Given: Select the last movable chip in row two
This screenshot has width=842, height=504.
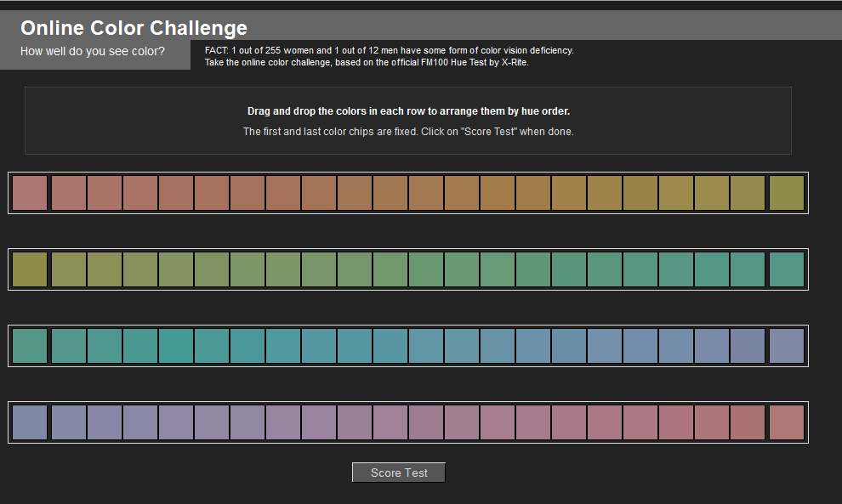Looking at the screenshot, I should pyautogui.click(x=748, y=269).
